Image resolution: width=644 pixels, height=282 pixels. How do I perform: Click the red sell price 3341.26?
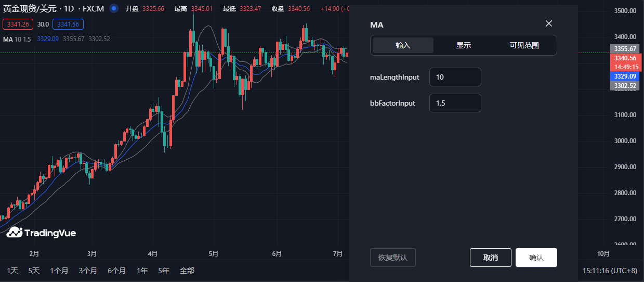click(18, 24)
